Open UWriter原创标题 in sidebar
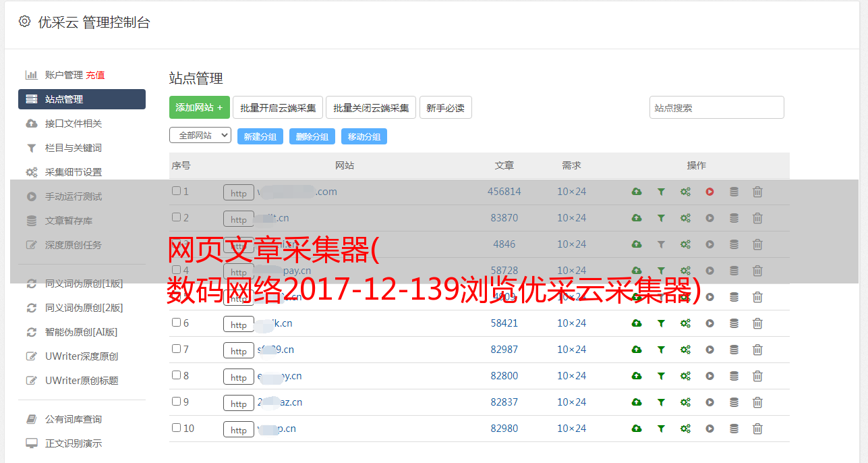This screenshot has height=463, width=868. [x=82, y=381]
